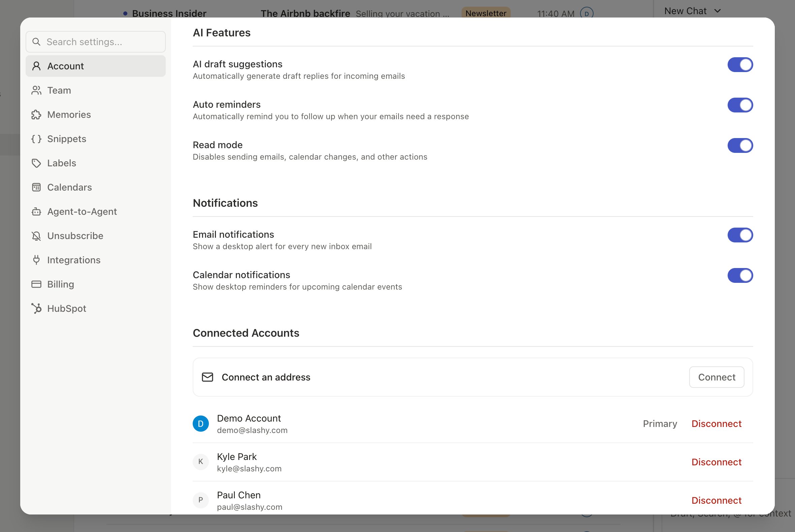Turn off Auto reminders switch
Image resolution: width=795 pixels, height=532 pixels.
point(740,105)
